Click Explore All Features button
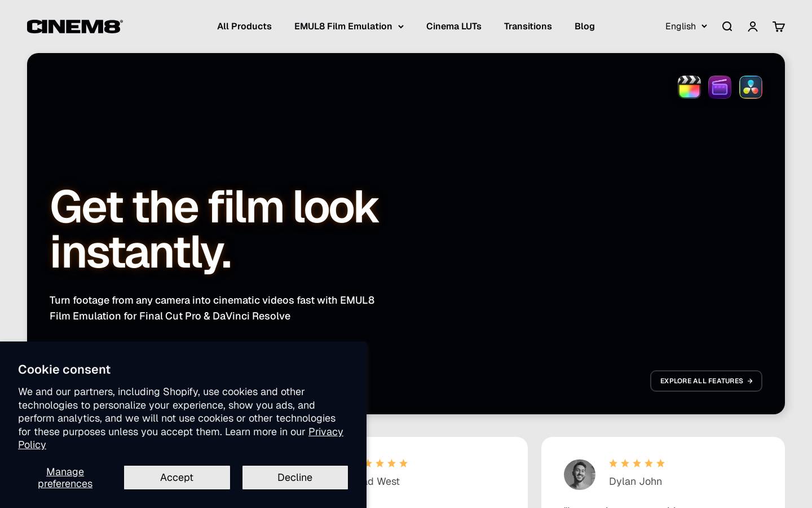The height and width of the screenshot is (508, 812). (706, 381)
